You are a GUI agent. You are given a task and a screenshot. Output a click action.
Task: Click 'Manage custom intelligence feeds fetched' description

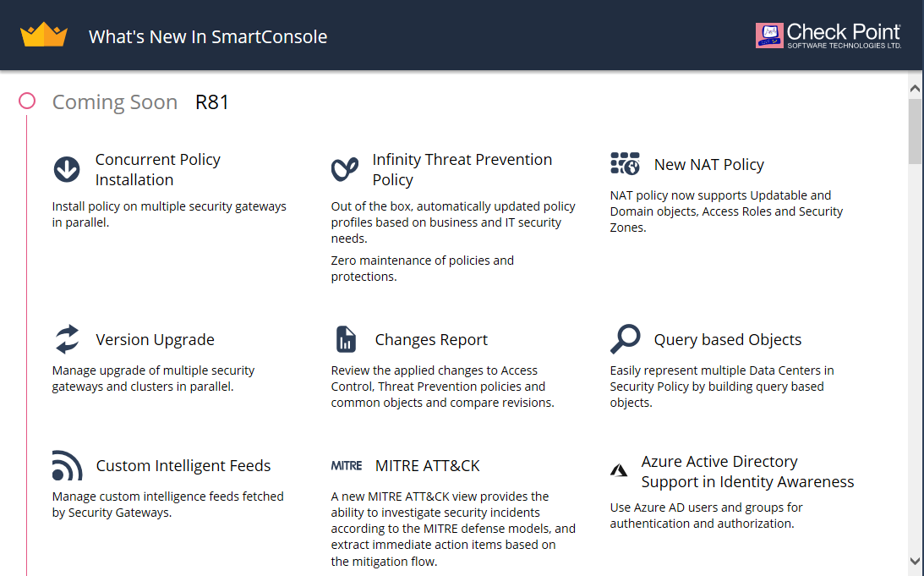coord(168,504)
